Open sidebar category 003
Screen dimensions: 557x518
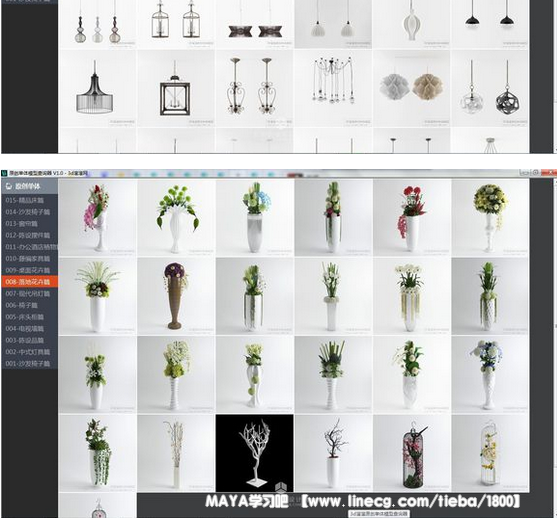[x=29, y=340]
